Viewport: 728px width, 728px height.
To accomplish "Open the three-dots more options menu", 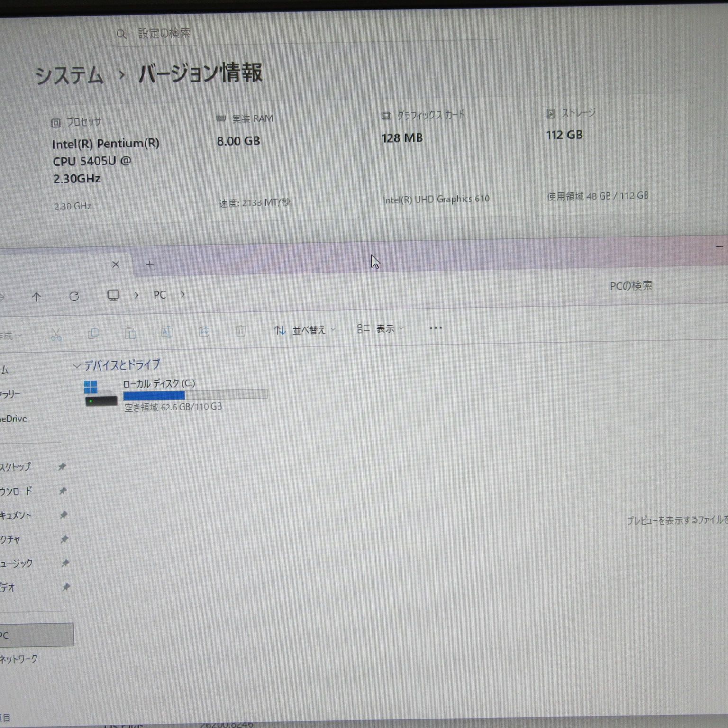I will click(x=436, y=328).
